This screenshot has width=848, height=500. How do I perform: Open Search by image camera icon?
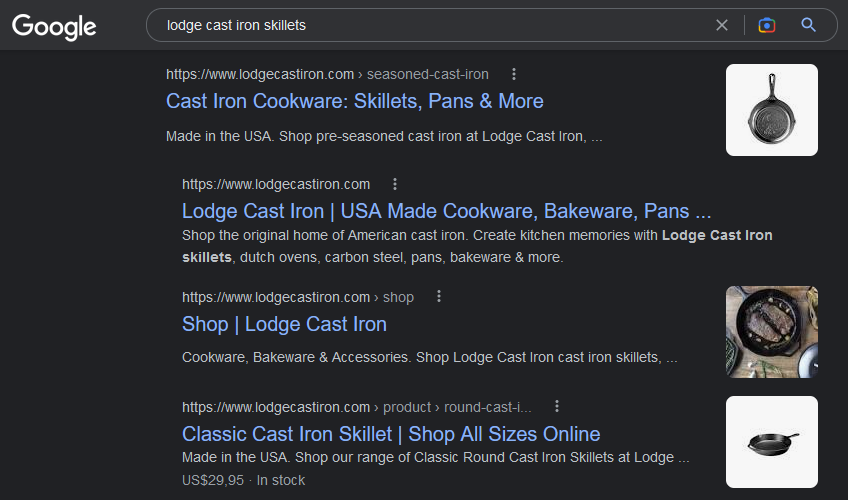[x=767, y=25]
